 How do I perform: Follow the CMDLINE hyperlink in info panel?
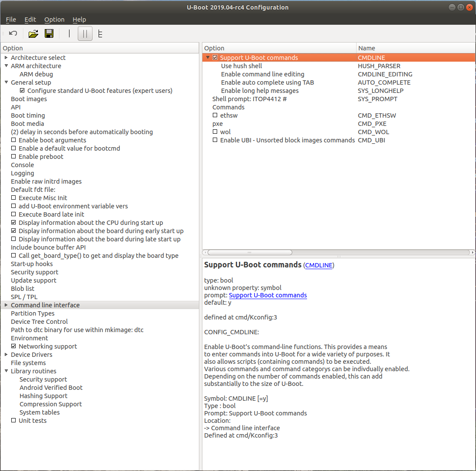tap(318, 265)
